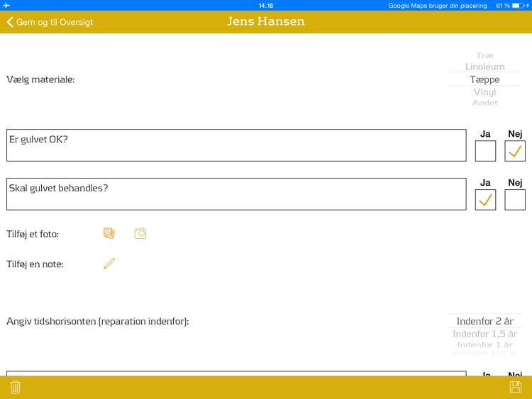Tap the 14.18 clock in status bar
This screenshot has width=532, height=399.
pyautogui.click(x=266, y=6)
